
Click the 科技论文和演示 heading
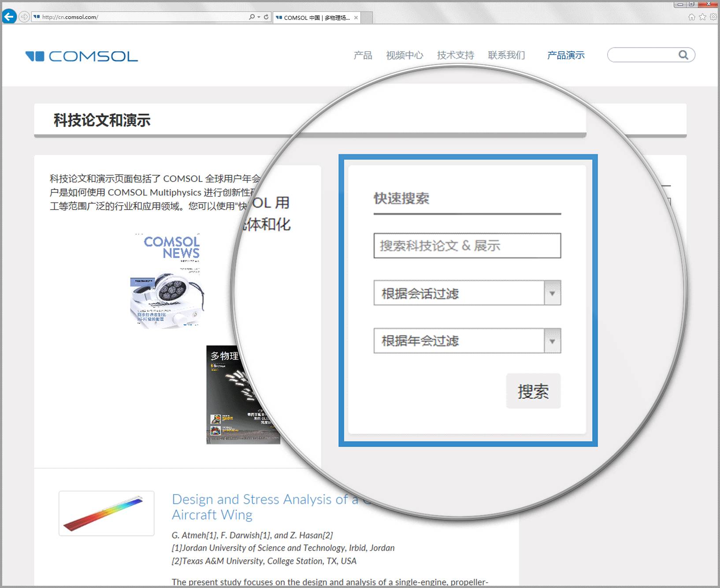point(102,120)
